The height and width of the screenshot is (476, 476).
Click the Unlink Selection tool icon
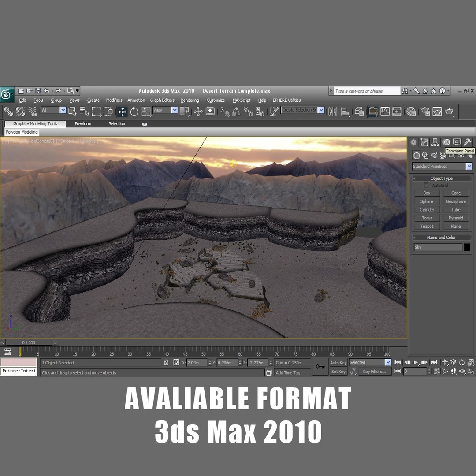pos(20,112)
